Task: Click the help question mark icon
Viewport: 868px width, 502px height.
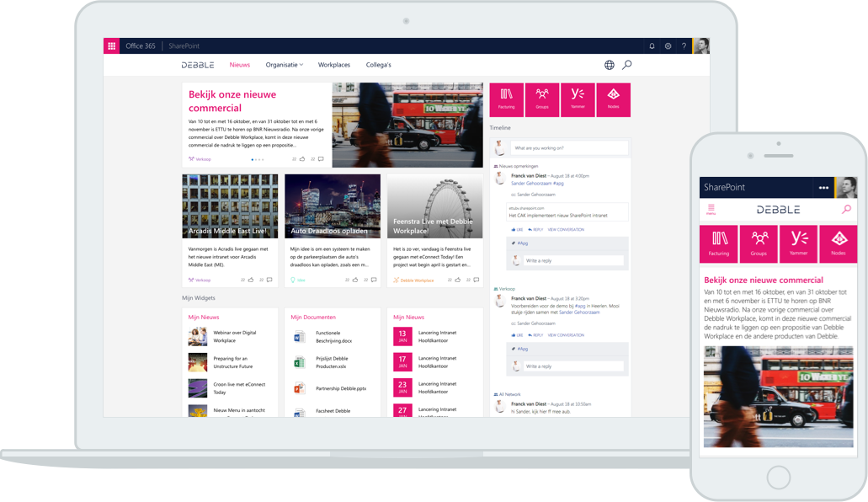Action: [684, 46]
